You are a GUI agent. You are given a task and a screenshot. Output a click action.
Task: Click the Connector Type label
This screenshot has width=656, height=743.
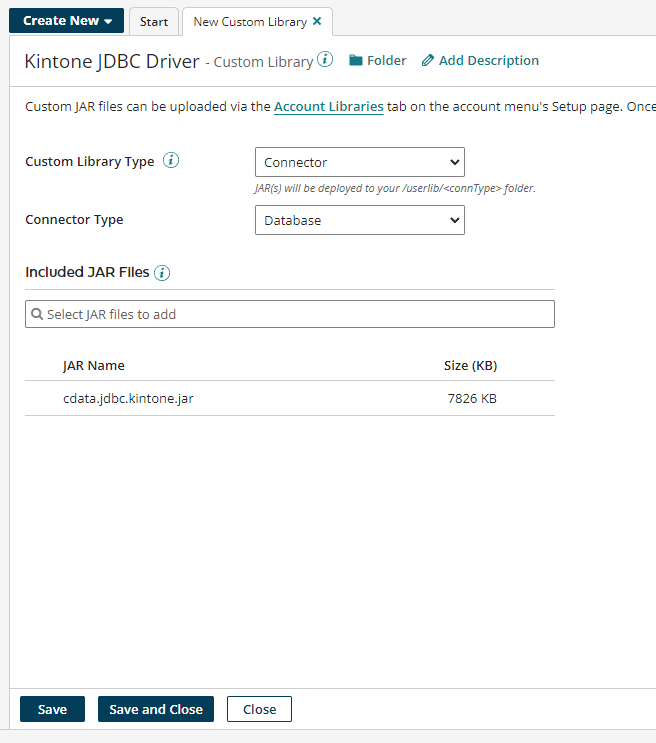click(x=74, y=219)
